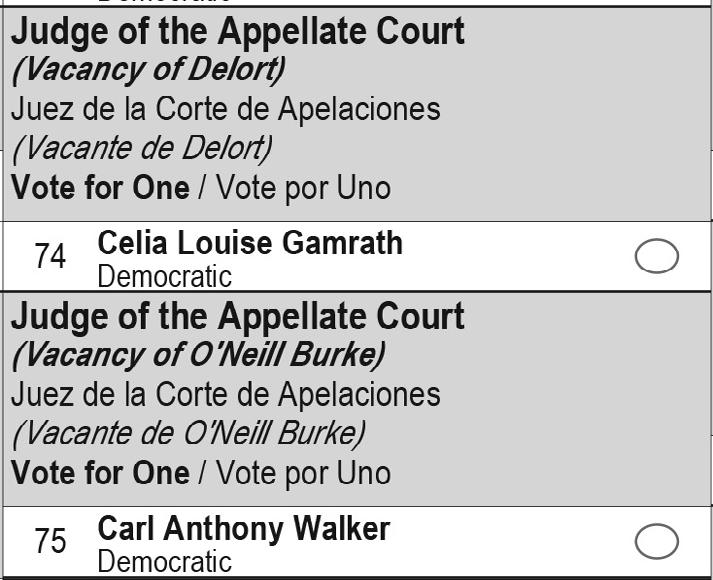Click Vote for One in Delort contest
713x580 pixels.
click(x=100, y=188)
